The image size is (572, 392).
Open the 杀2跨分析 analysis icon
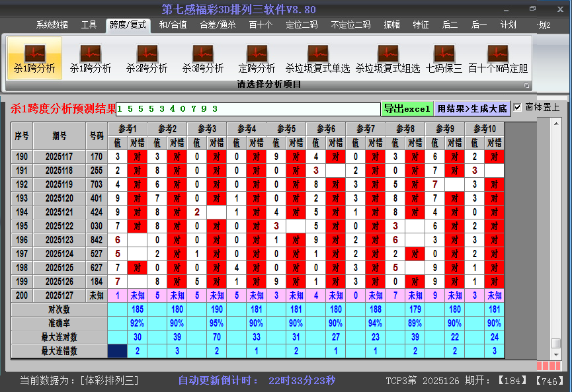pos(147,58)
